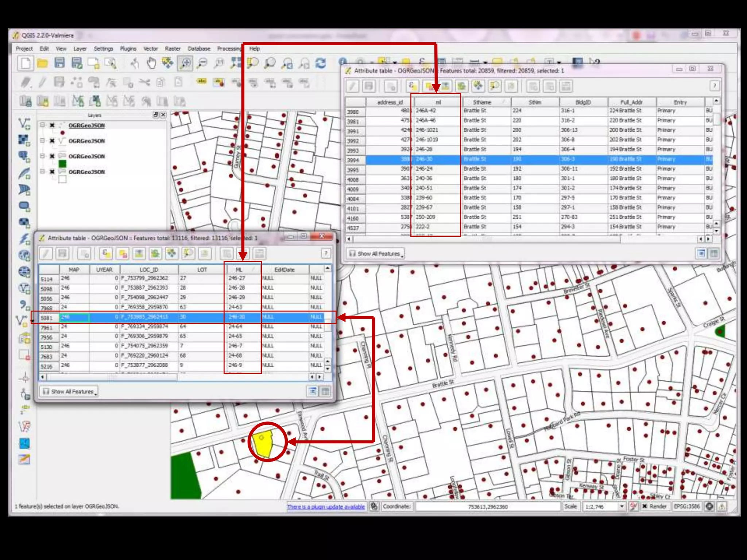The height and width of the screenshot is (560, 747).
Task: Activate the Zoom In magnifier tool
Action: tap(185, 63)
